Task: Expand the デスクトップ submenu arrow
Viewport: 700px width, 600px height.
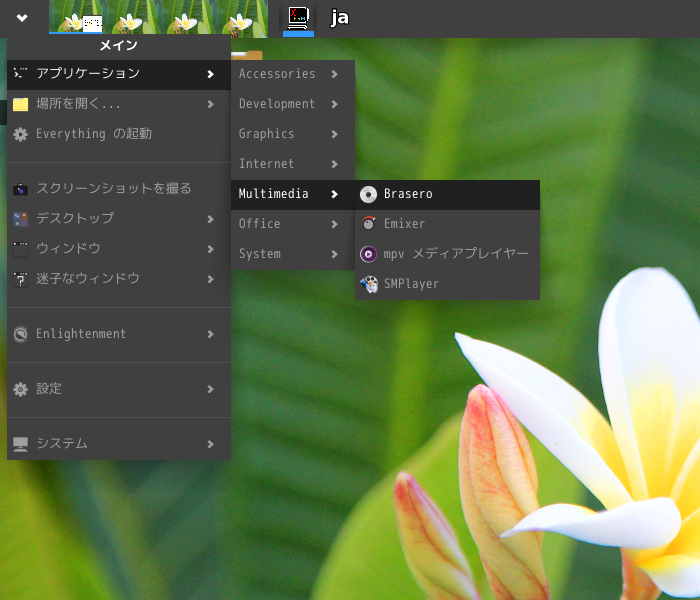Action: [x=210, y=219]
